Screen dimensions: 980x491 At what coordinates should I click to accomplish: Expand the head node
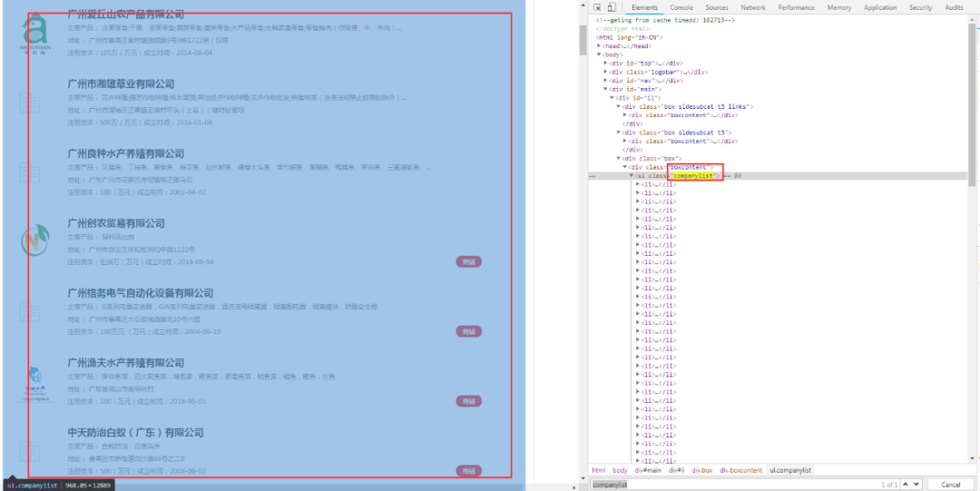coord(600,46)
